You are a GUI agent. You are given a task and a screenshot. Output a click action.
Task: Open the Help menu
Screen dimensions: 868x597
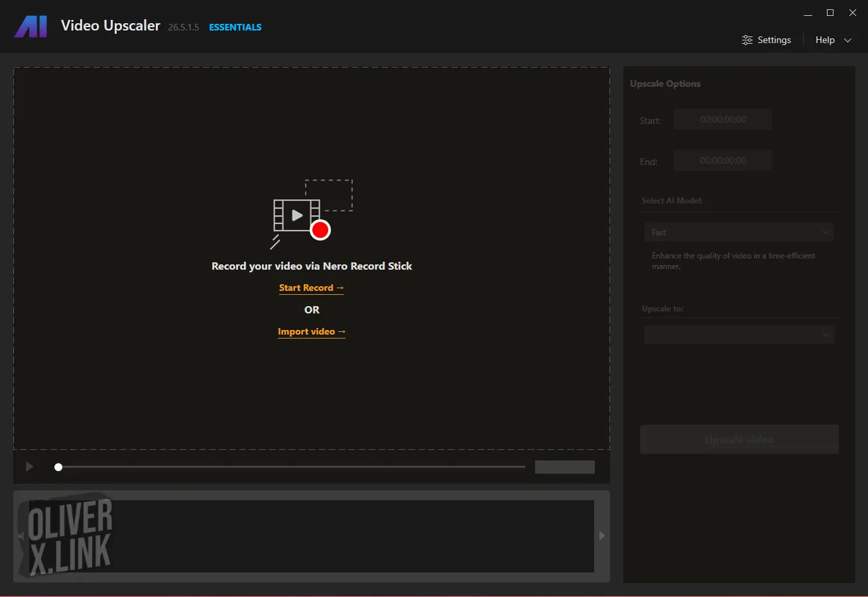click(x=825, y=40)
